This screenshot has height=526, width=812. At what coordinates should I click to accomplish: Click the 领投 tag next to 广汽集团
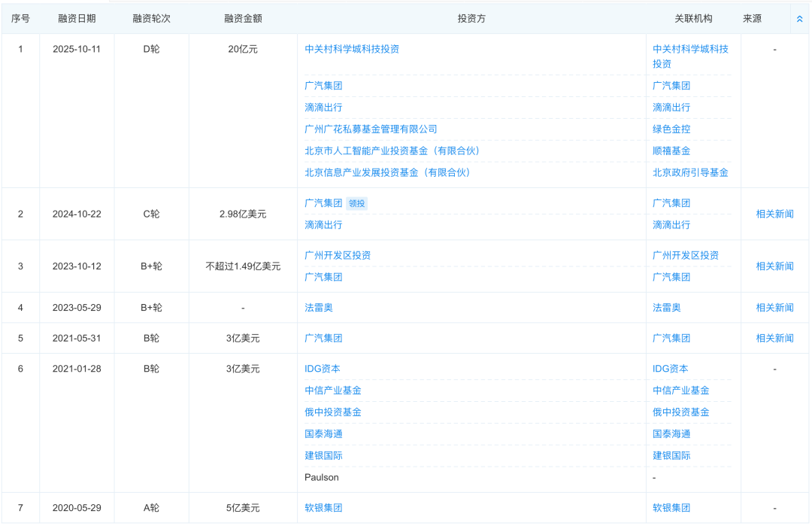point(356,203)
